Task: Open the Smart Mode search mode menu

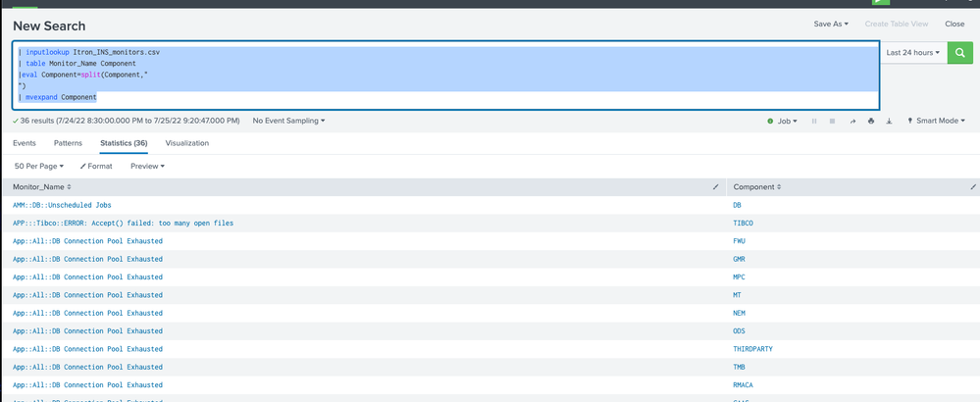Action: coord(937,121)
